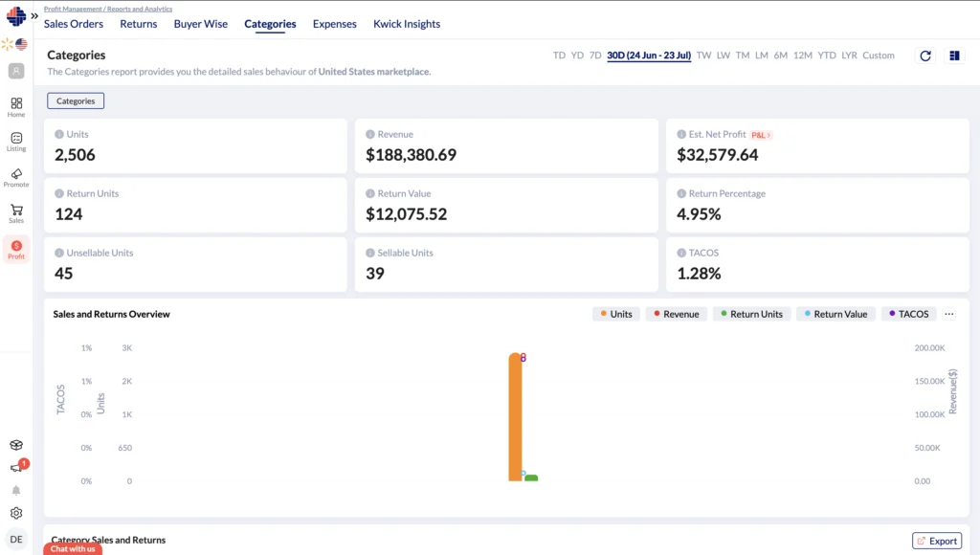Switch to Sales Orders tab
Image resolution: width=980 pixels, height=555 pixels.
tap(73, 24)
